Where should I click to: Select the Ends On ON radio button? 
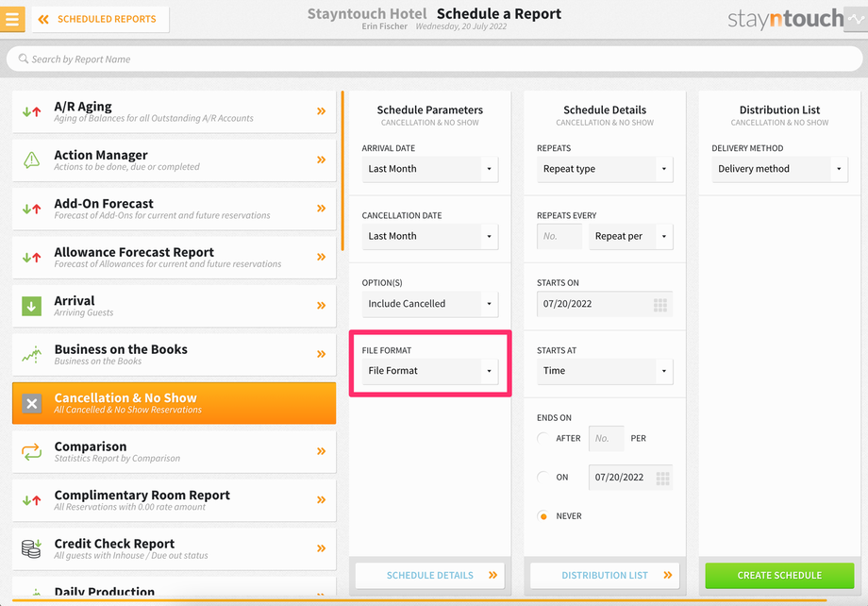pyautogui.click(x=543, y=478)
